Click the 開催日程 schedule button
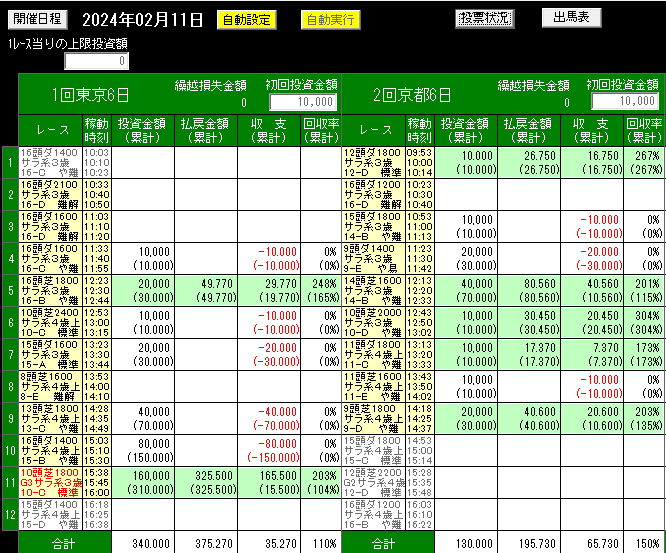Image resolution: width=666 pixels, height=553 pixels. 38,19
